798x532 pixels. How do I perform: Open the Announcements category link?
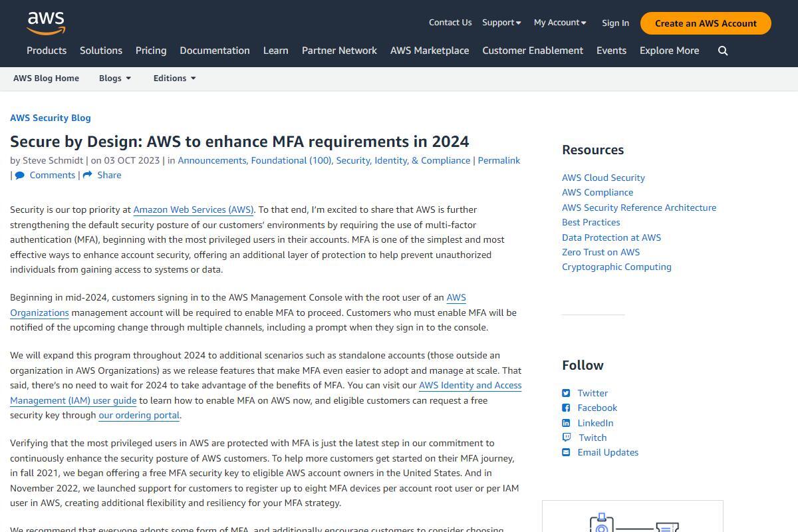pos(211,160)
